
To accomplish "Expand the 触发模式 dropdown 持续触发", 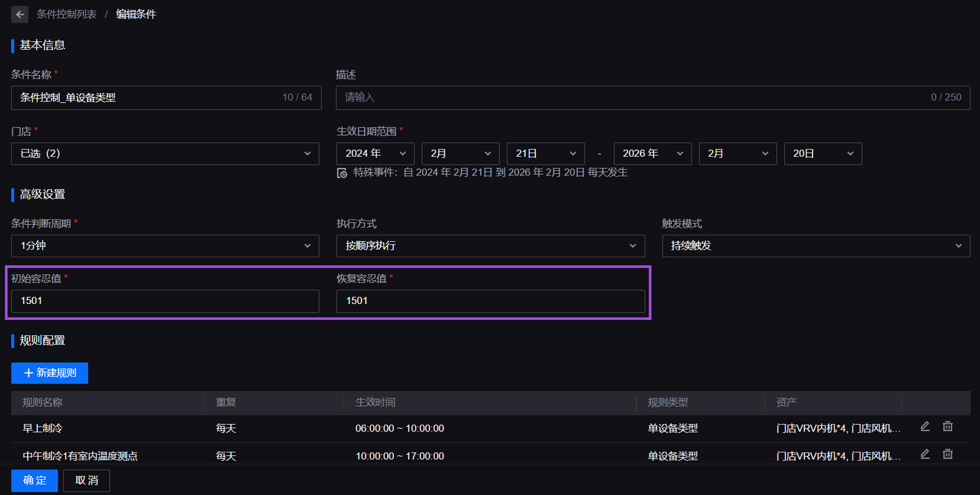I will click(816, 246).
